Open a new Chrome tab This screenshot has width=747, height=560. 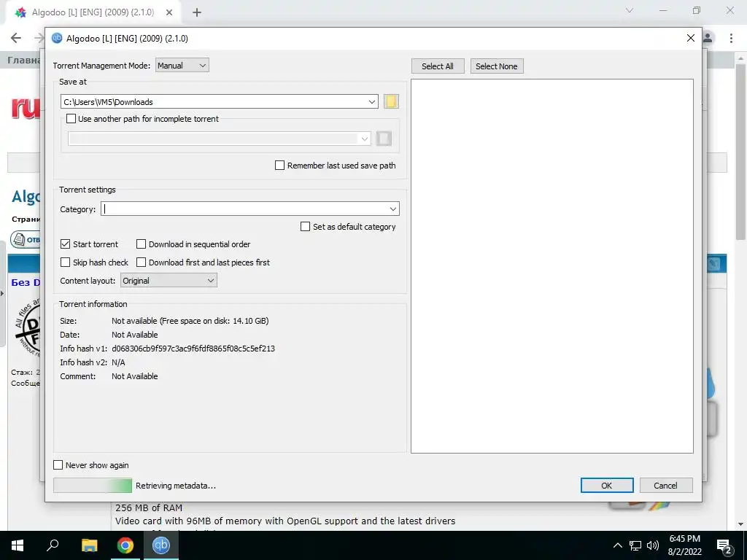coord(197,13)
